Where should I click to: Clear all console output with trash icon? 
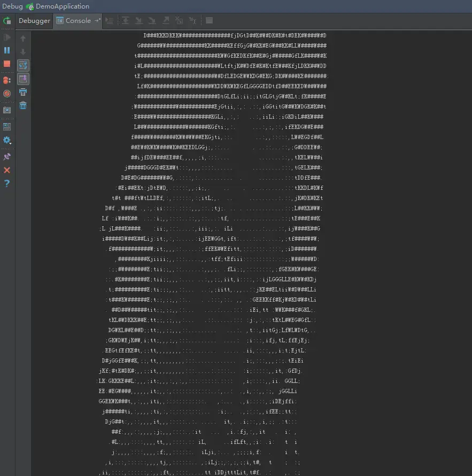click(23, 105)
